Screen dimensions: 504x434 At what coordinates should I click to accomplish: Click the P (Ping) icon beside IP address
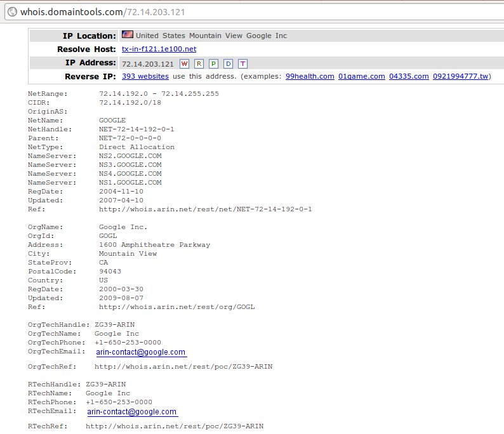tap(213, 63)
